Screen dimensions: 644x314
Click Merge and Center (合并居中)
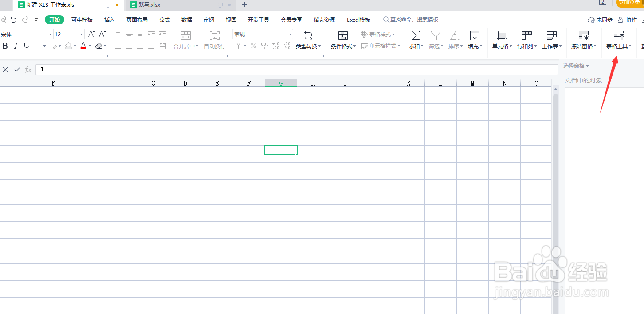(186, 40)
